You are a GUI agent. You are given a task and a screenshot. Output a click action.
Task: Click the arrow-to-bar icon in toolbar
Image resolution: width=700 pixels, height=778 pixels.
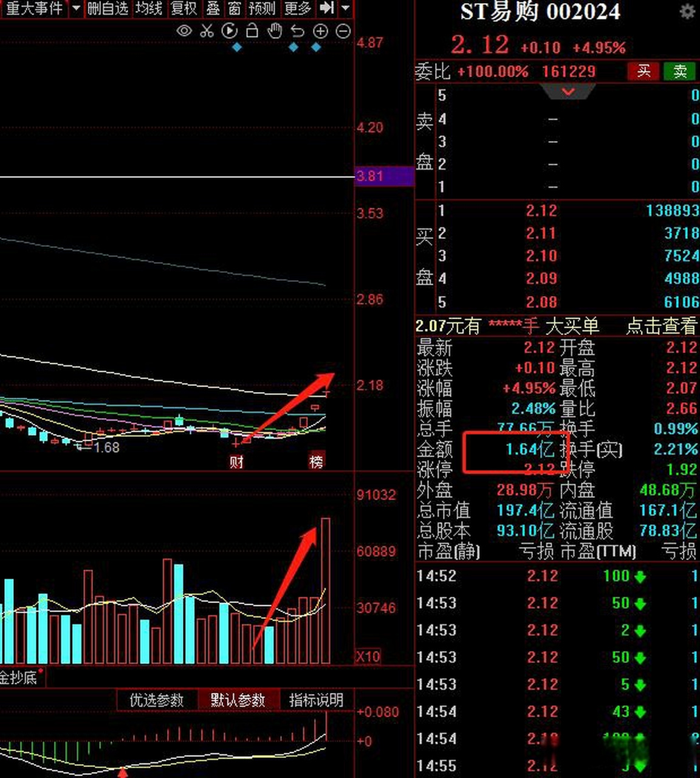point(327,9)
